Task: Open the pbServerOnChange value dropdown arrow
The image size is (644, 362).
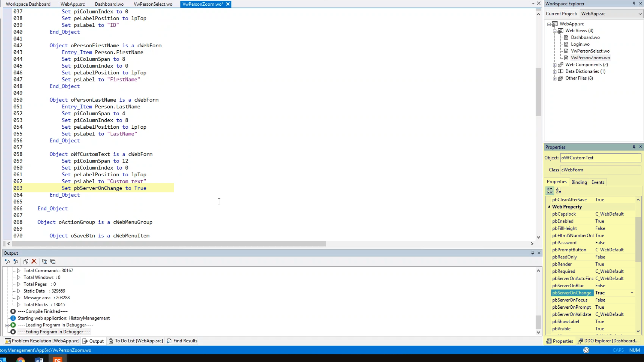Action: [632, 293]
